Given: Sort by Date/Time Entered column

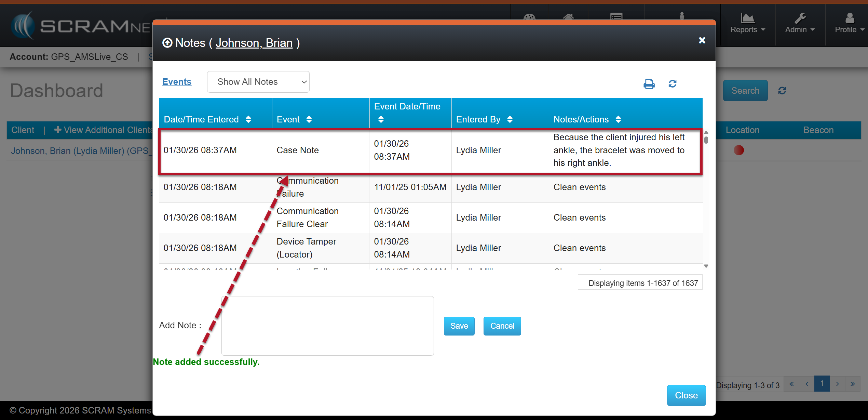Looking at the screenshot, I should pyautogui.click(x=248, y=119).
